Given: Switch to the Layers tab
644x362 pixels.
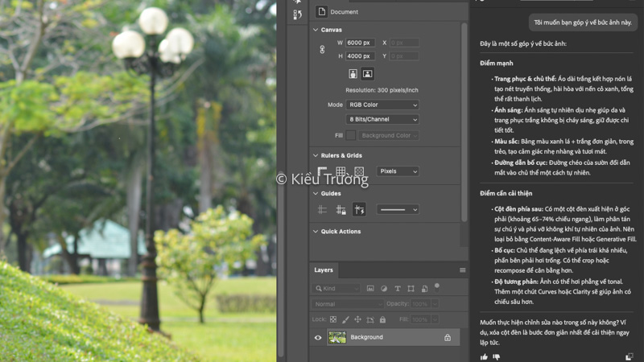Looking at the screenshot, I should [x=324, y=270].
